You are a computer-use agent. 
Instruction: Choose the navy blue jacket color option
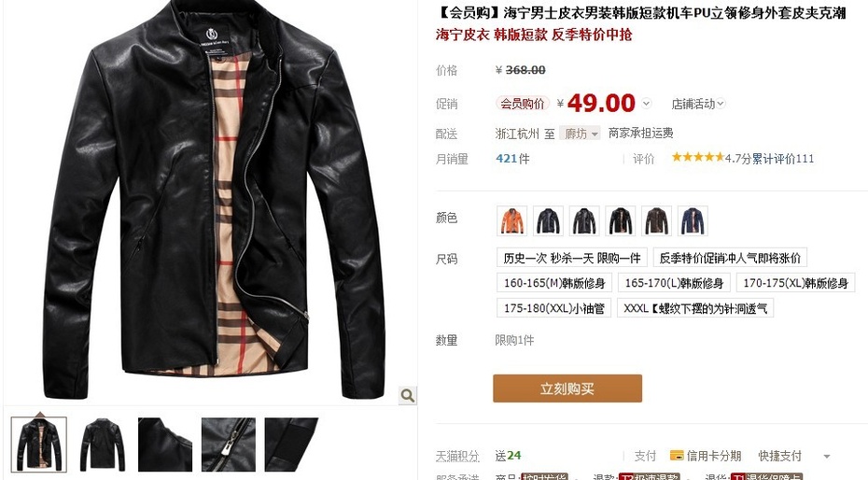[x=693, y=220]
